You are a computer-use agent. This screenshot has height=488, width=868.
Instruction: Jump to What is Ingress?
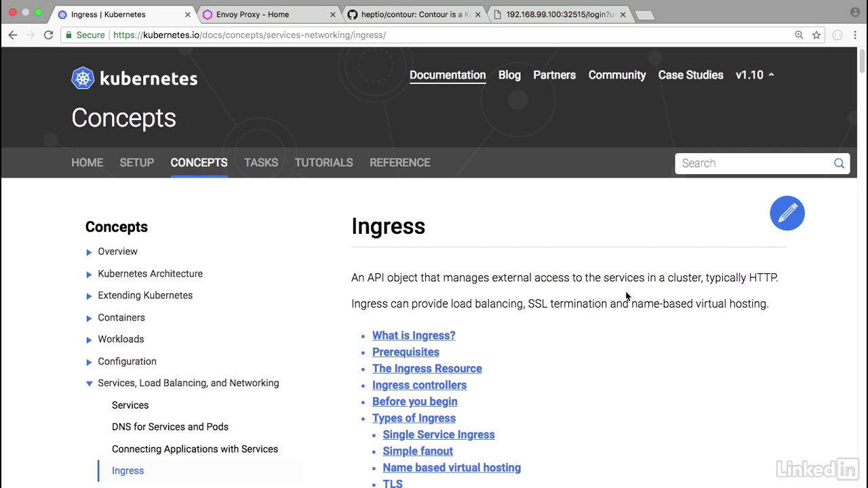pyautogui.click(x=414, y=335)
